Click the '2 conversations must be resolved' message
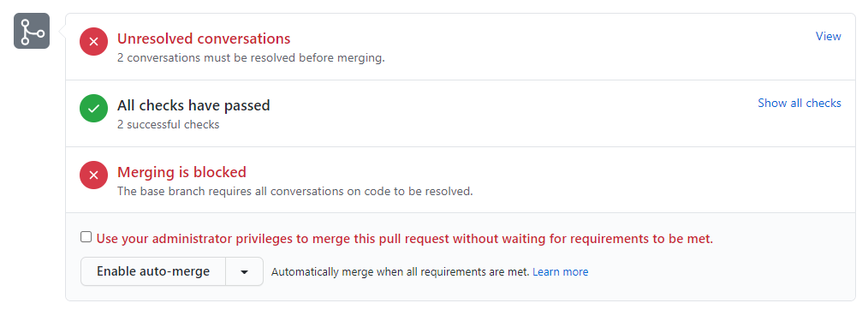The image size is (868, 309). pyautogui.click(x=251, y=57)
